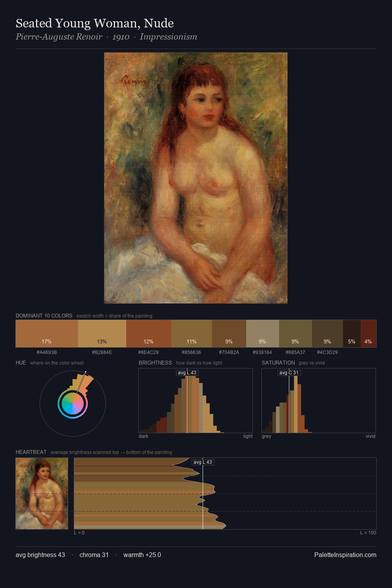Click the heartbeat brightness scan chart

(x=225, y=494)
